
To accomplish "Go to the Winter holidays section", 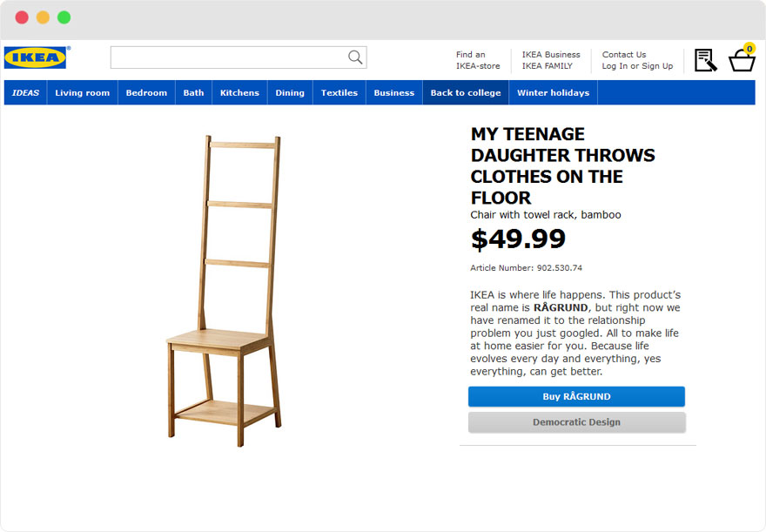I will [553, 93].
